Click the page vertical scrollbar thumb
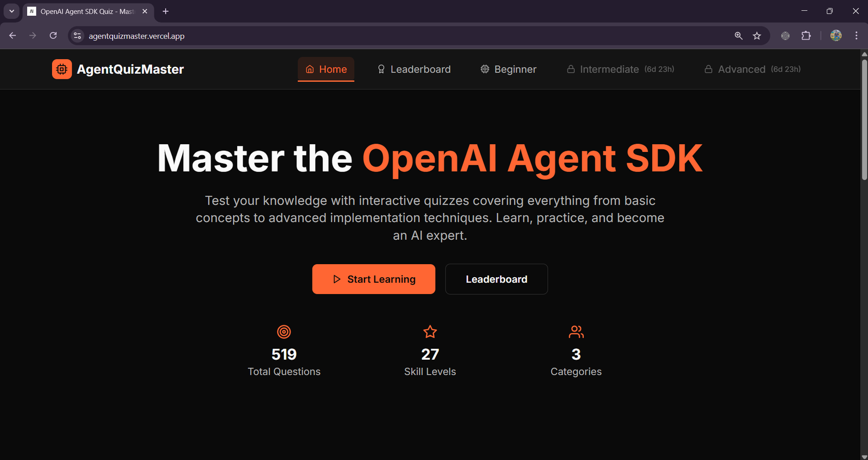868x460 pixels. [864, 119]
